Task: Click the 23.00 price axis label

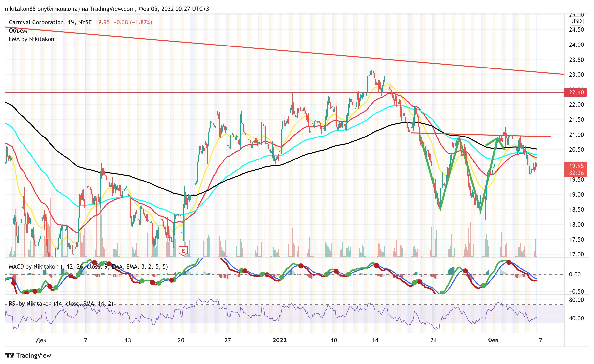Action: (x=576, y=75)
